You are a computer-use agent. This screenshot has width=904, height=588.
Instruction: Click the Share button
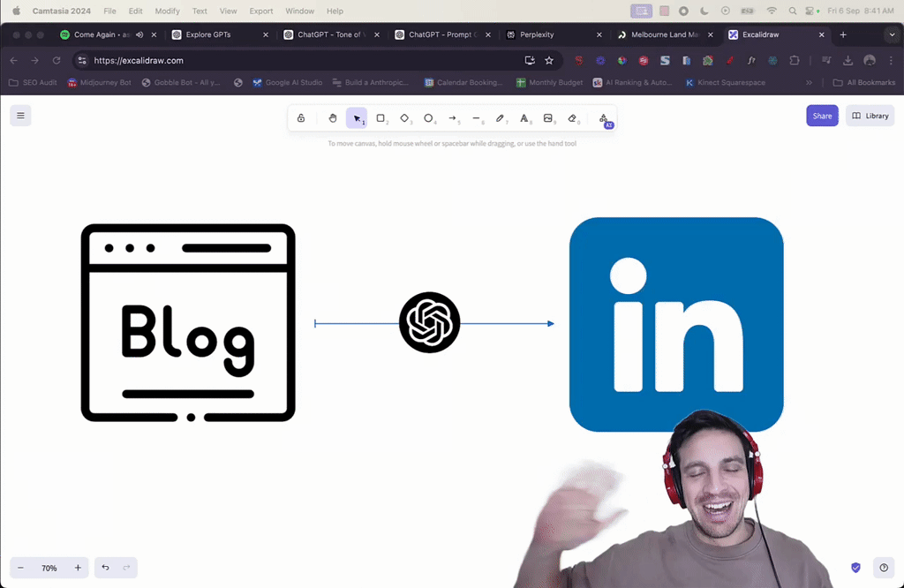pos(822,116)
